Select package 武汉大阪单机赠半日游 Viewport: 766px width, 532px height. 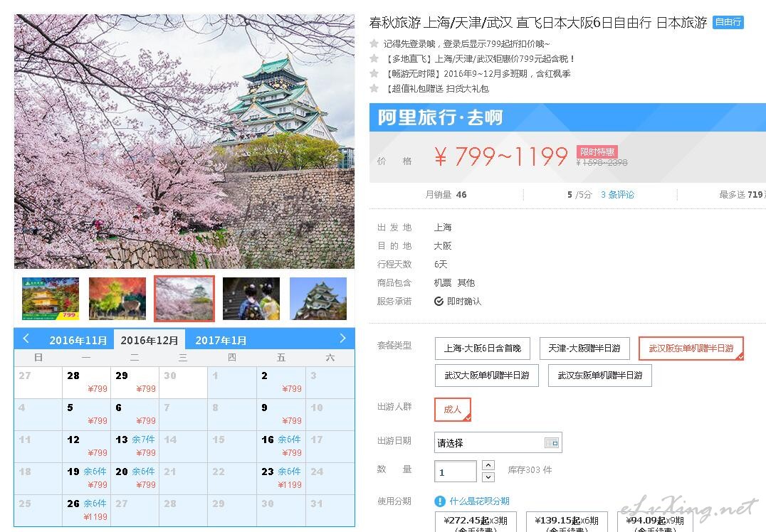(x=486, y=376)
